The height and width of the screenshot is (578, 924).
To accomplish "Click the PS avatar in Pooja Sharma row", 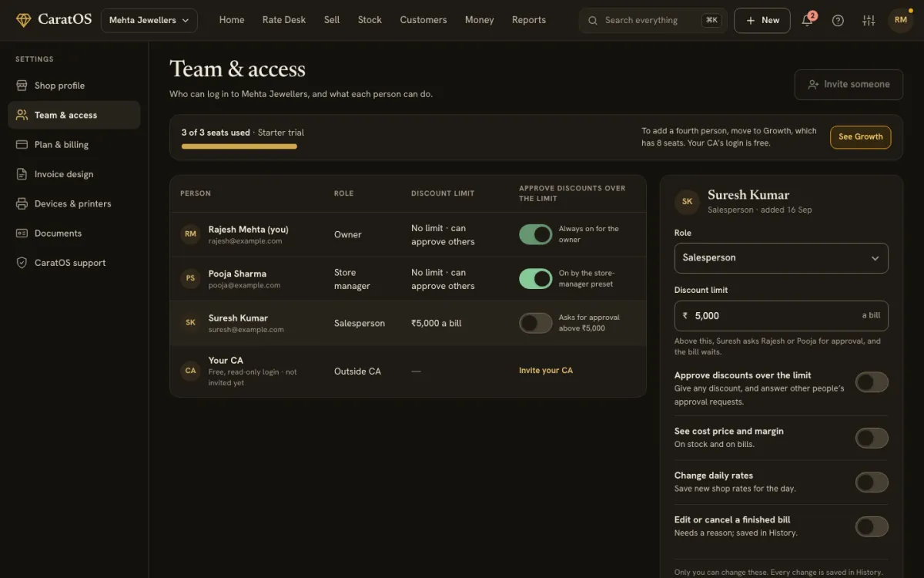I will (x=190, y=278).
